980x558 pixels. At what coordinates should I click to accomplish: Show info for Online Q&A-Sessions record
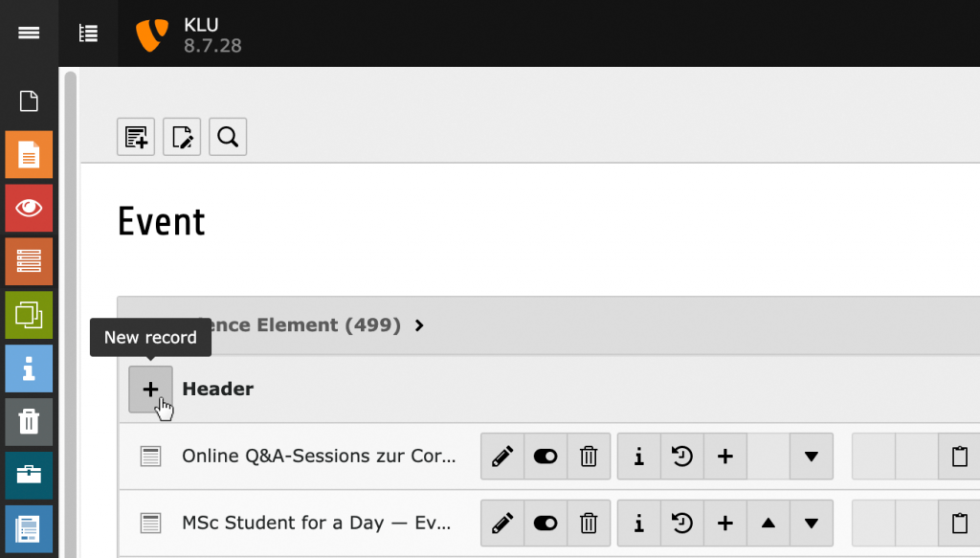(x=638, y=457)
